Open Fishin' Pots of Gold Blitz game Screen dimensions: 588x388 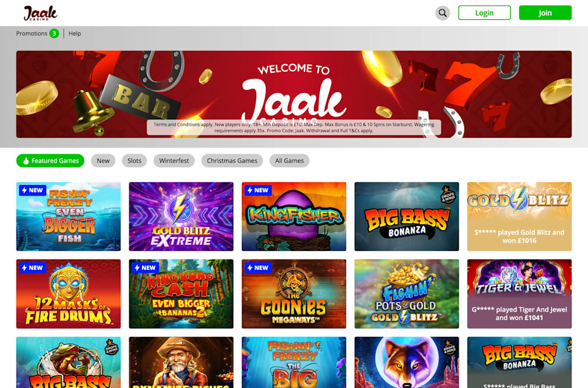[x=406, y=294]
